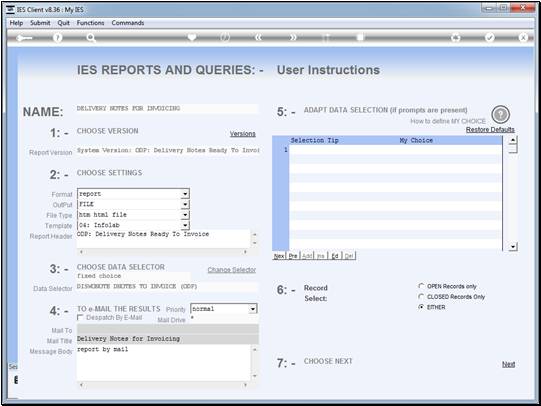The image size is (541, 406).
Task: Click the Versions link
Action: coord(243,134)
